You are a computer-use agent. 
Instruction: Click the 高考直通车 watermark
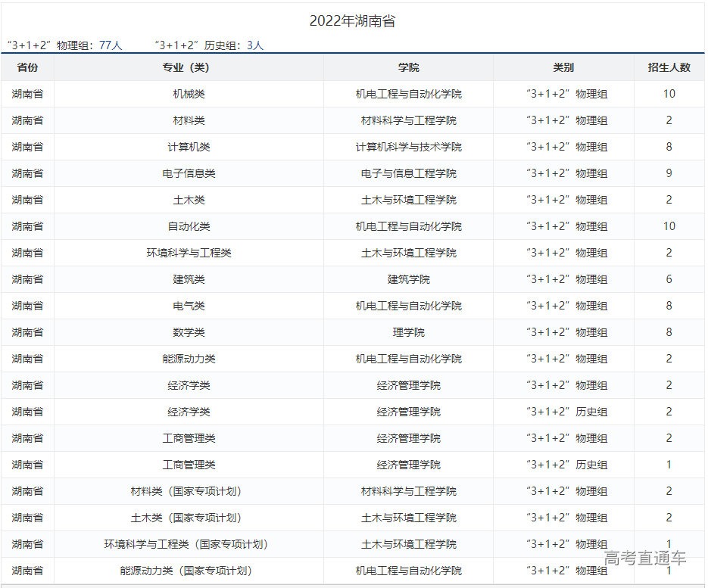645,558
